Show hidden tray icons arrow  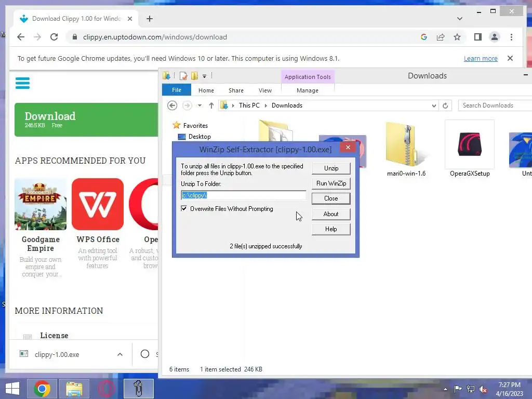pos(445,389)
